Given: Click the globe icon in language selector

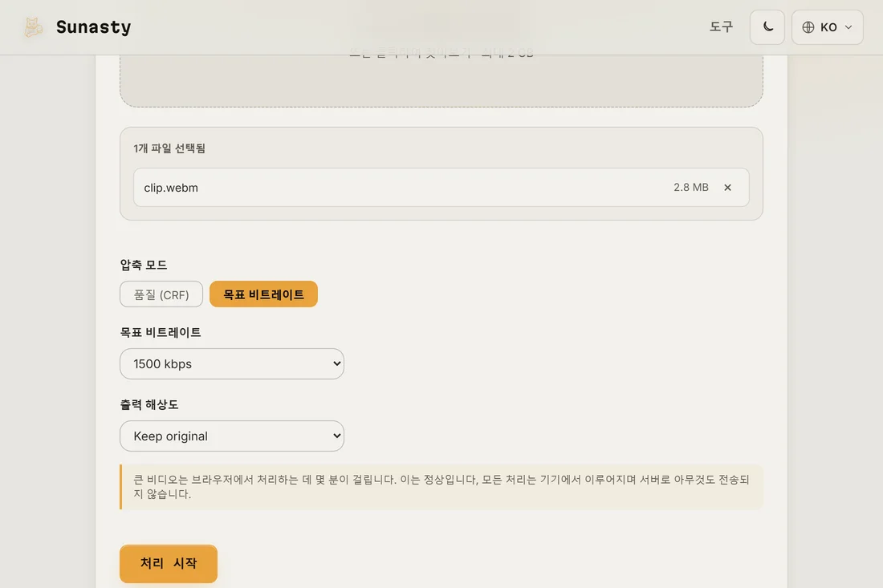Looking at the screenshot, I should pos(808,27).
